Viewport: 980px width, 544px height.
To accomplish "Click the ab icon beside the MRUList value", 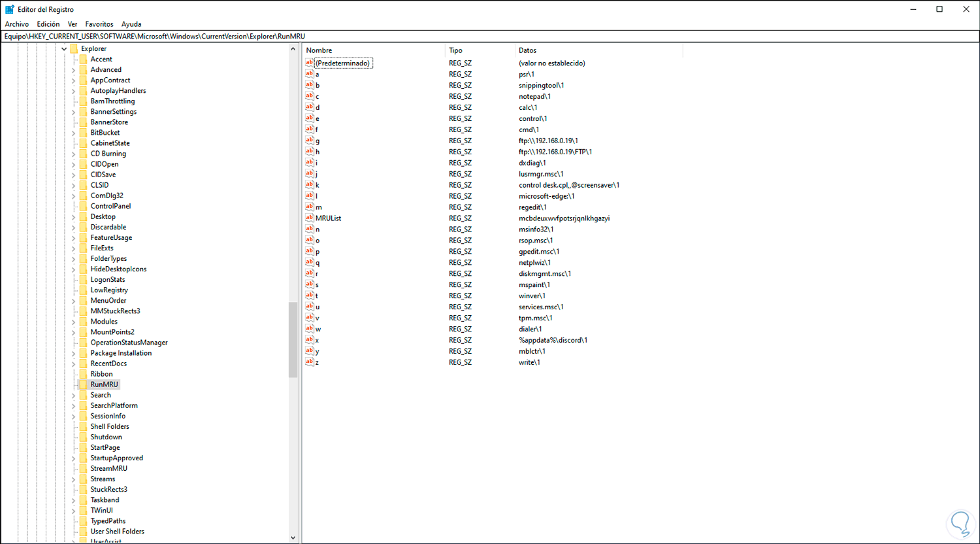I will click(x=310, y=218).
